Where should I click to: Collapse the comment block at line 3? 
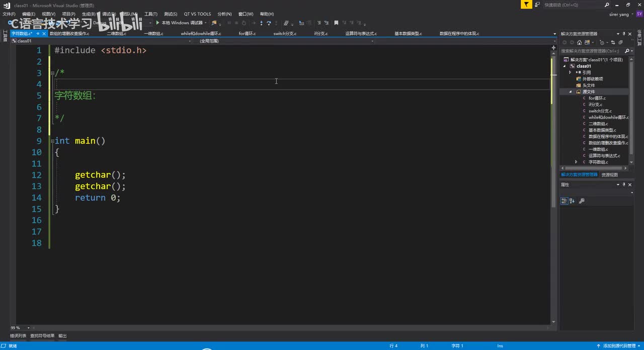pos(52,73)
